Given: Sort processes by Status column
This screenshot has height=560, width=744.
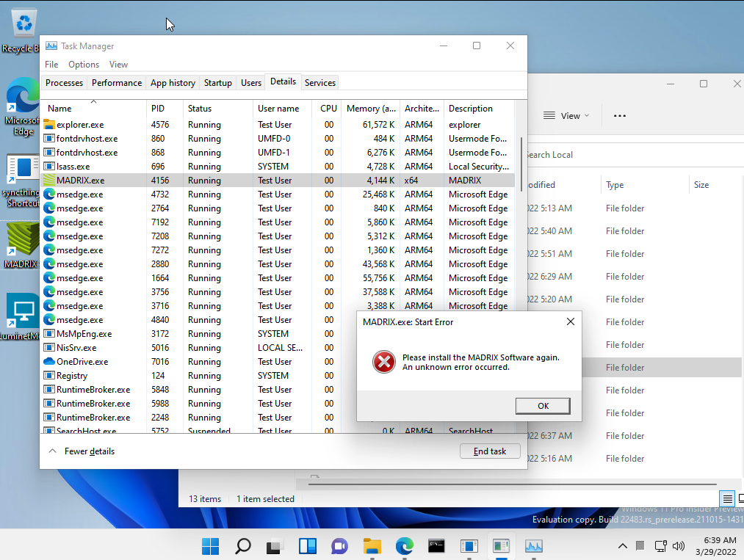Looking at the screenshot, I should click(x=217, y=109).
